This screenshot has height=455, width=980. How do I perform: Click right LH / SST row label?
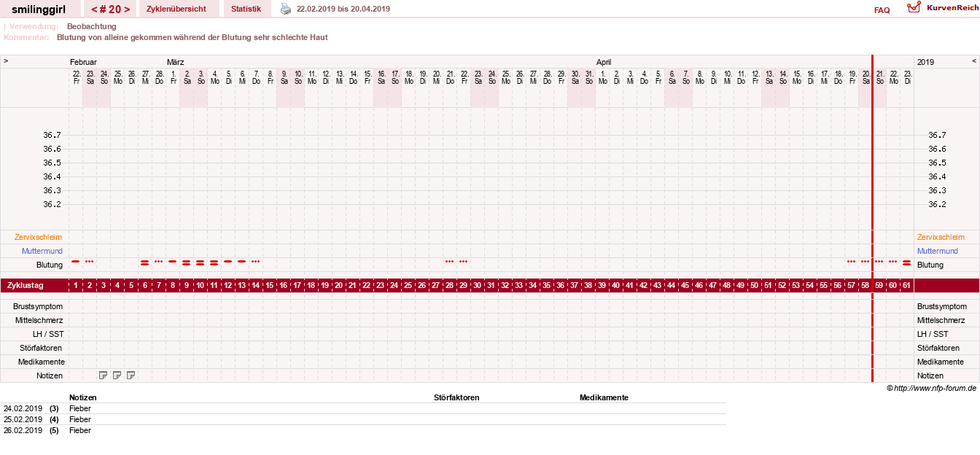[933, 334]
